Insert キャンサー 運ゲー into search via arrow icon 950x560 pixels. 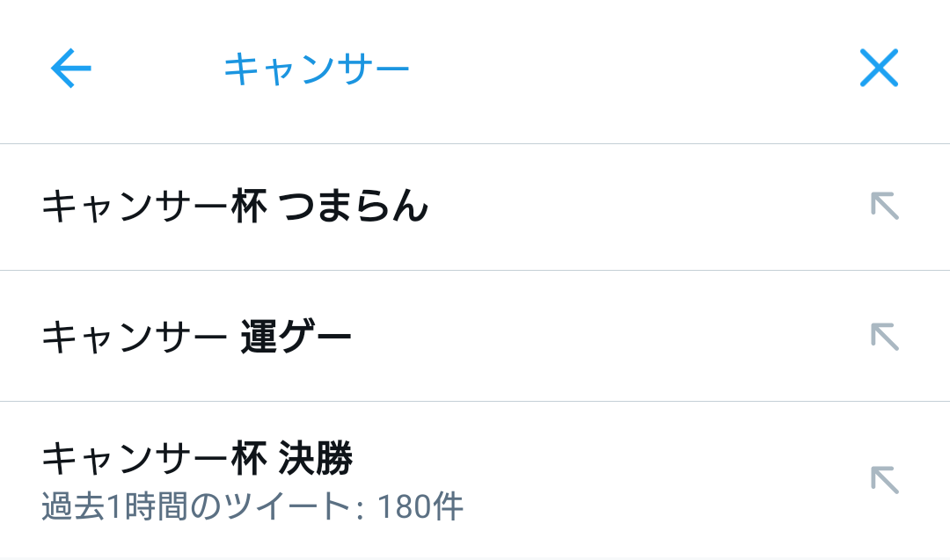885,337
